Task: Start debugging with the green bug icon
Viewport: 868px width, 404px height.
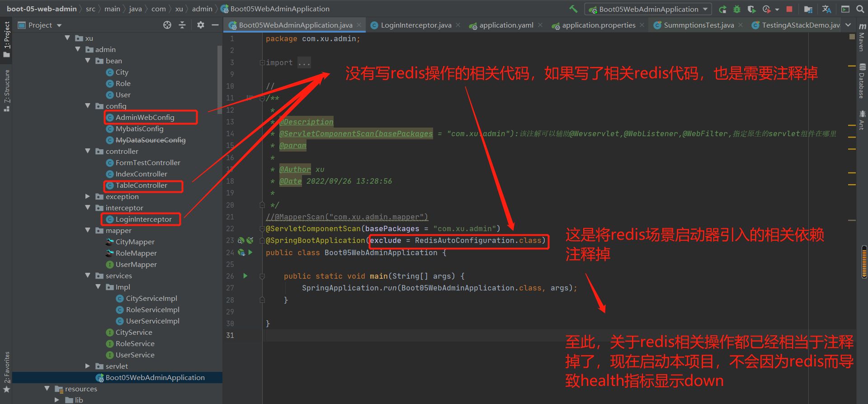Action: coord(737,9)
